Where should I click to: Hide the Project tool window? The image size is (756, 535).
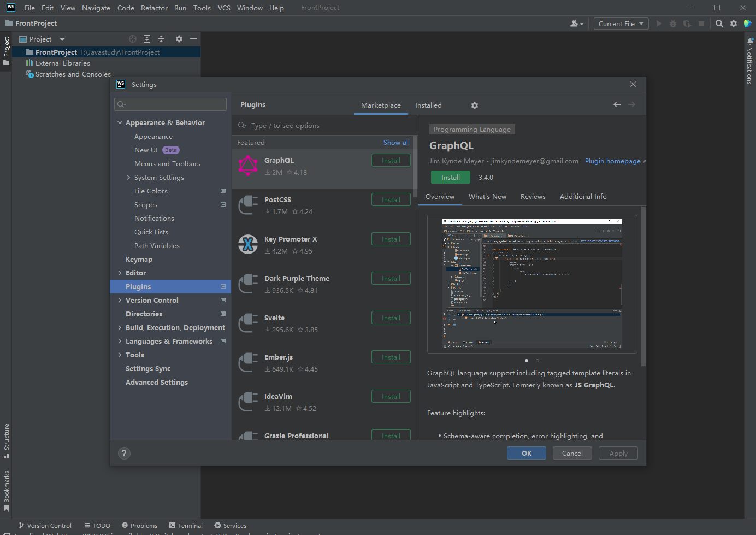pyautogui.click(x=193, y=39)
